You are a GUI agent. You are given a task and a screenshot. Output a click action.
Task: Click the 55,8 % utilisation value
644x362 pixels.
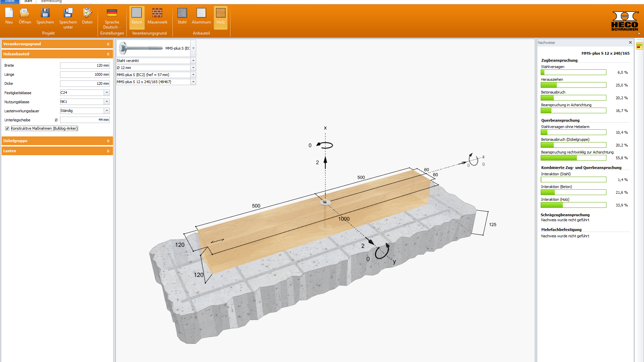(x=622, y=158)
